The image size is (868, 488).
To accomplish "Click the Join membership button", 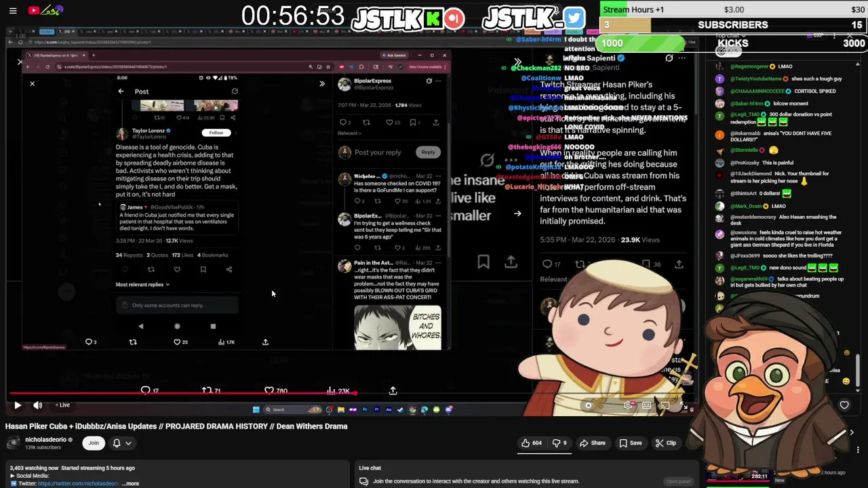I will (94, 443).
